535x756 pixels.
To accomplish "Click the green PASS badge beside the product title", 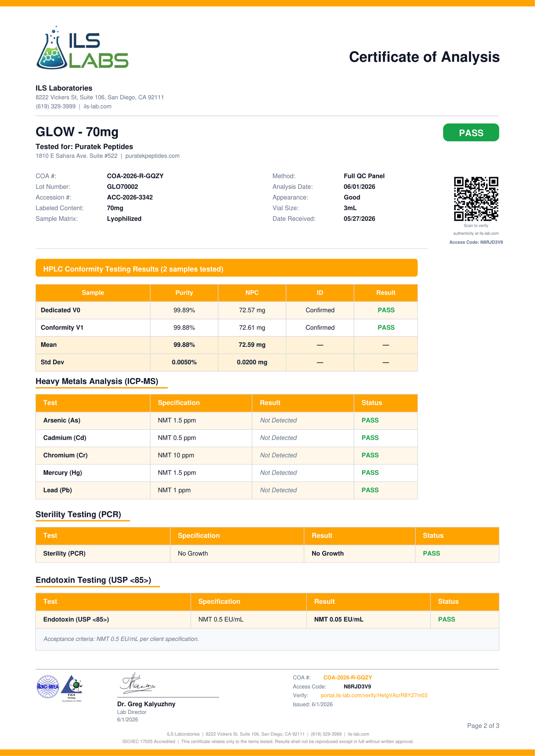I will pyautogui.click(x=471, y=133).
